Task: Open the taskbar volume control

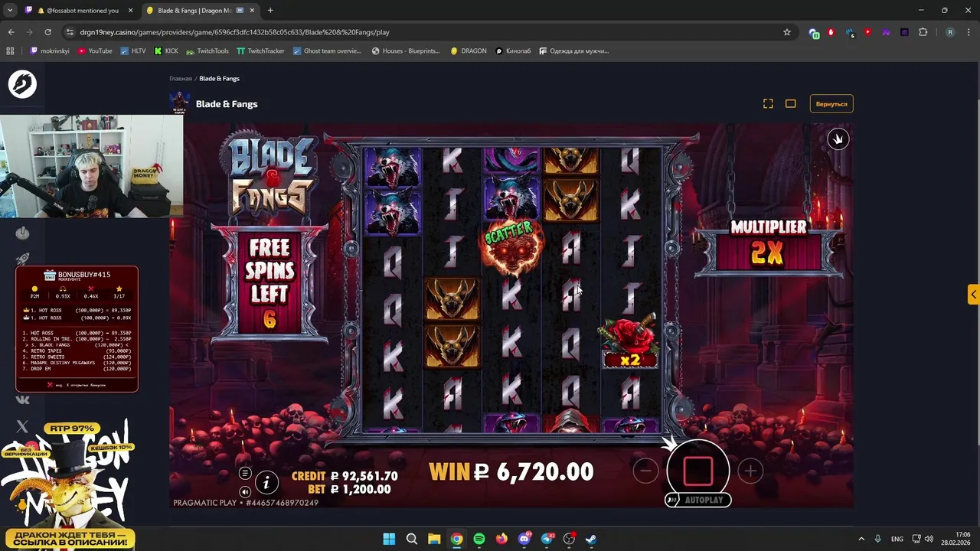Action: coord(929,539)
